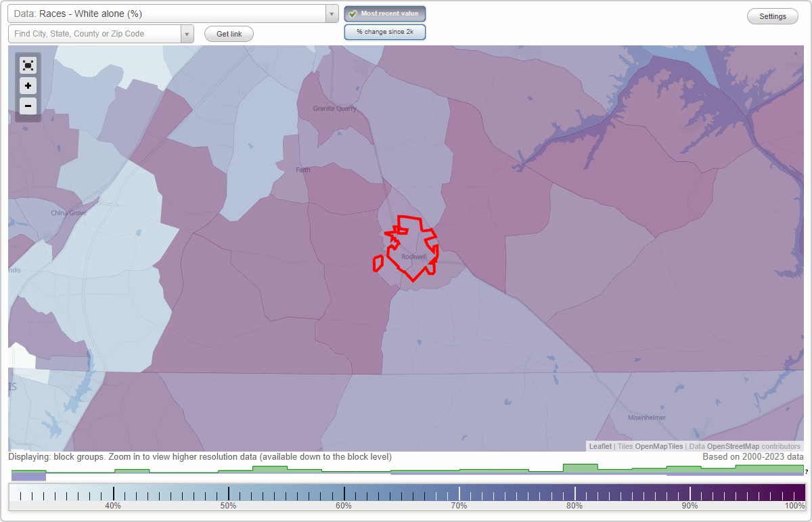
Task: Open help via the question mark icon
Action: click(807, 472)
